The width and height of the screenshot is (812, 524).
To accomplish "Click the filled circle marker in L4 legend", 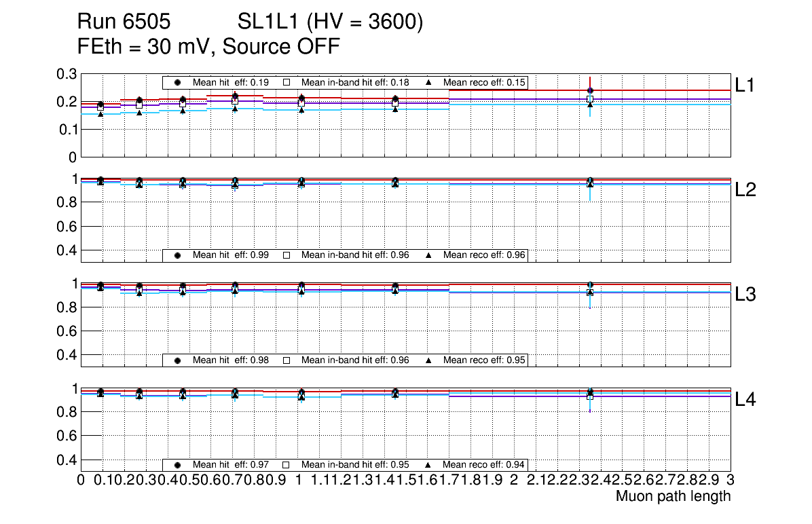I will (x=177, y=465).
